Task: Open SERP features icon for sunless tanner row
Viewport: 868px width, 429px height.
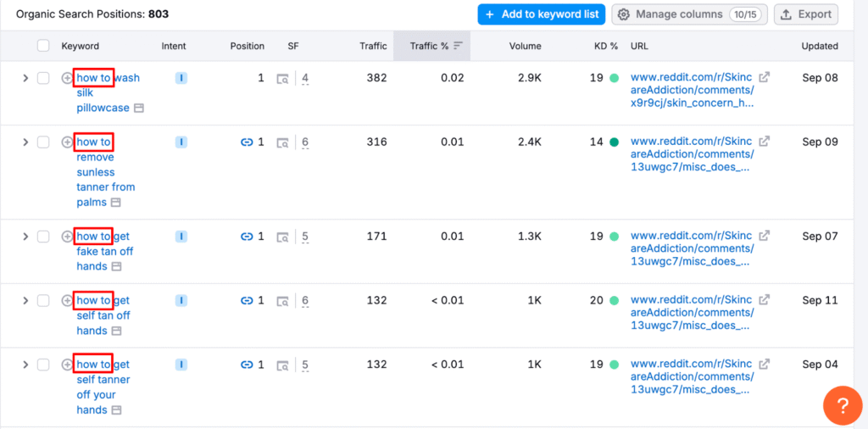Action: [284, 142]
